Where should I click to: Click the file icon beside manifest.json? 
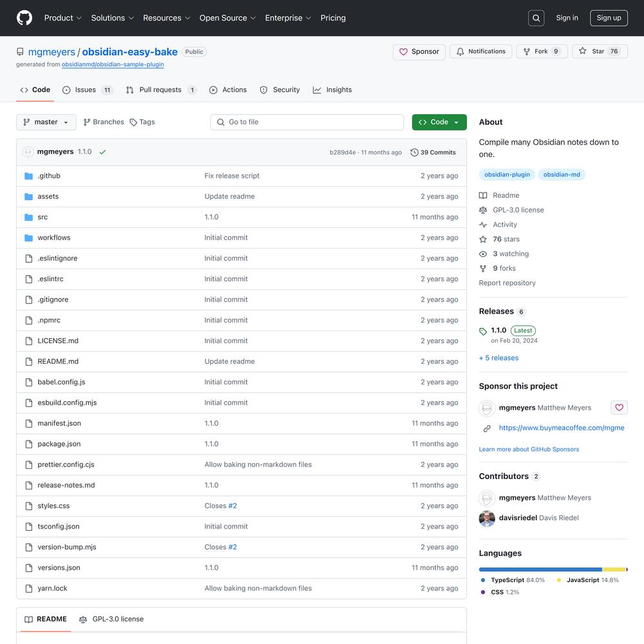tap(29, 424)
